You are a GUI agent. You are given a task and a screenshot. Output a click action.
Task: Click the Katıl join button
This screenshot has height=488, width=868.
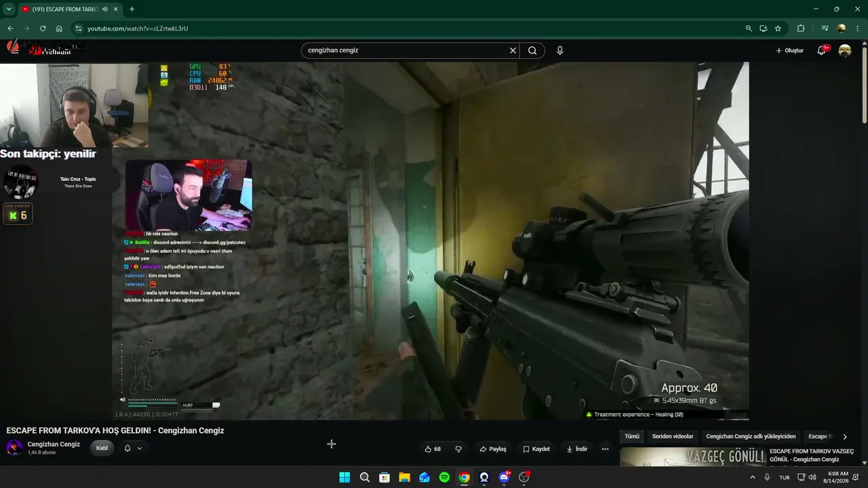point(102,448)
